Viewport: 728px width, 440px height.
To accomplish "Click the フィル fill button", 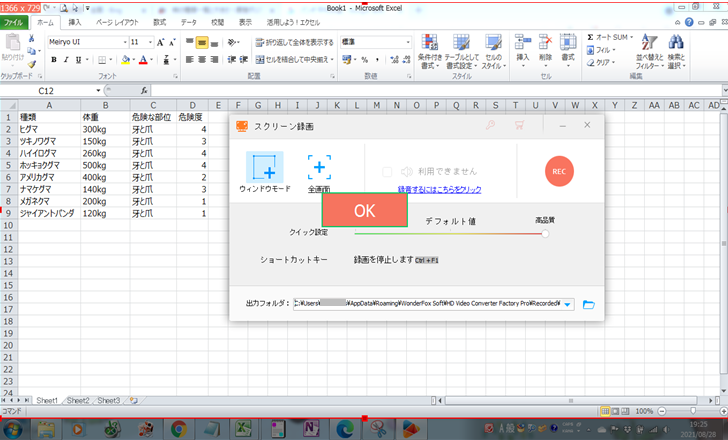I will pos(601,50).
